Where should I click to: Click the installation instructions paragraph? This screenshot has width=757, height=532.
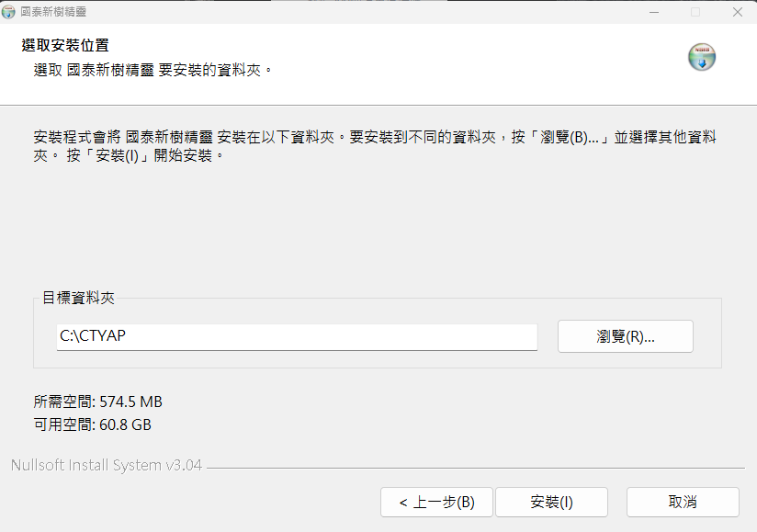pyautogui.click(x=375, y=146)
